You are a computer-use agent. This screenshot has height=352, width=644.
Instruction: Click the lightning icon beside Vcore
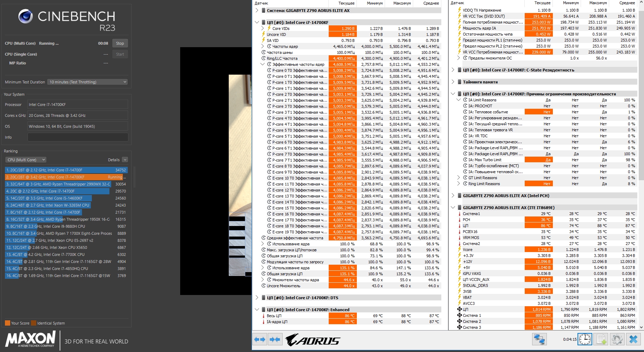pos(459,250)
